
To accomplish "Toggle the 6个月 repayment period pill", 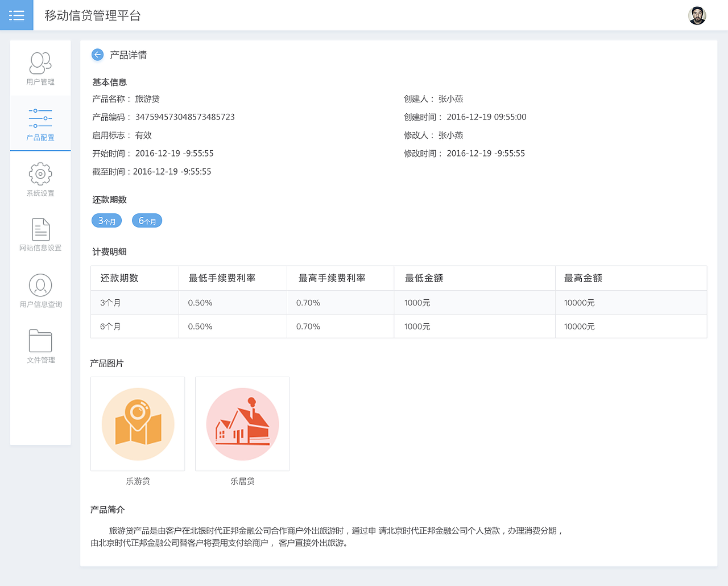I will [147, 220].
